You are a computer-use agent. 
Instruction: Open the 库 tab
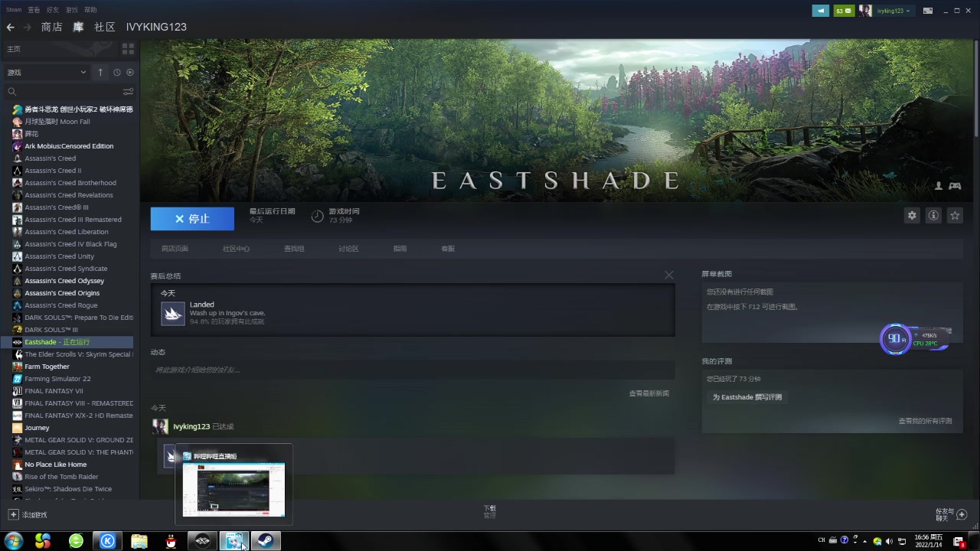pyautogui.click(x=78, y=27)
